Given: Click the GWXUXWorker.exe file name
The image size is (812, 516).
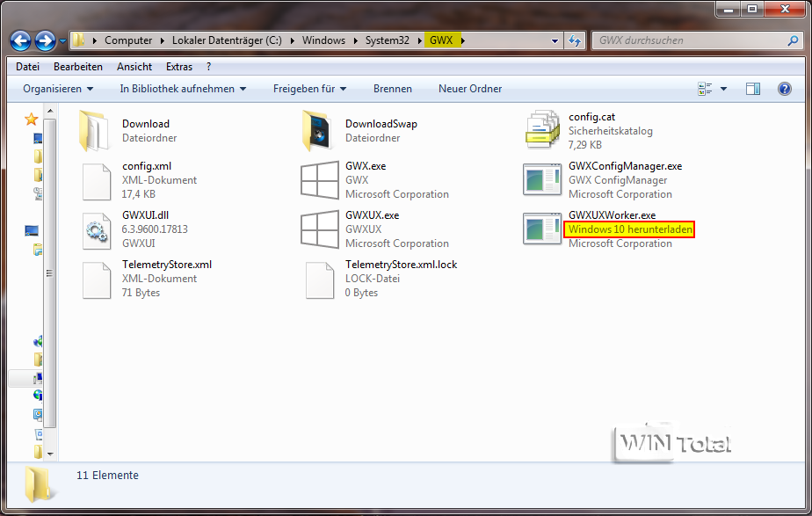Looking at the screenshot, I should (x=613, y=215).
